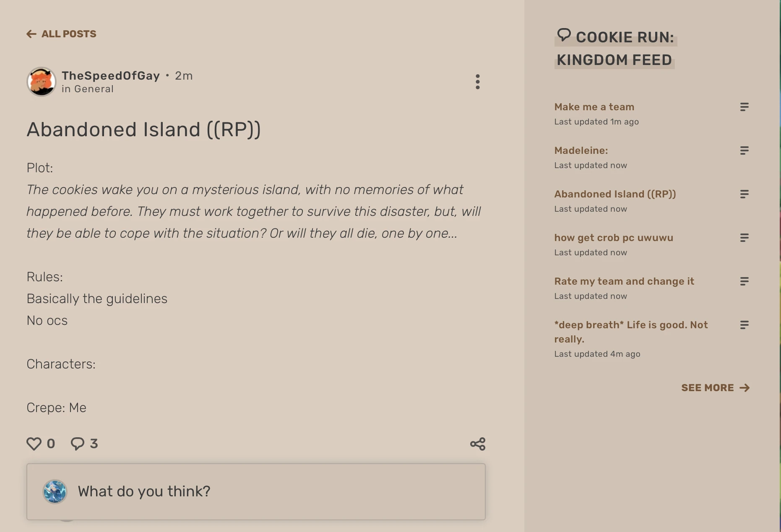Click the post lines icon beside deep breath post
Image resolution: width=781 pixels, height=532 pixels.
pos(744,325)
